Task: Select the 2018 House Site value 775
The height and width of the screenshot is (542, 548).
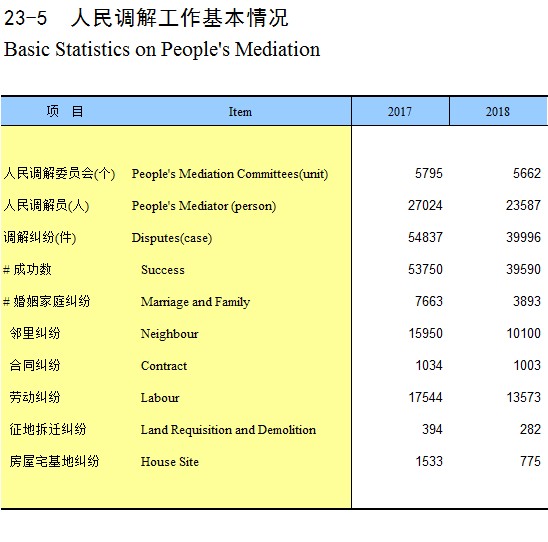Action: [x=530, y=461]
